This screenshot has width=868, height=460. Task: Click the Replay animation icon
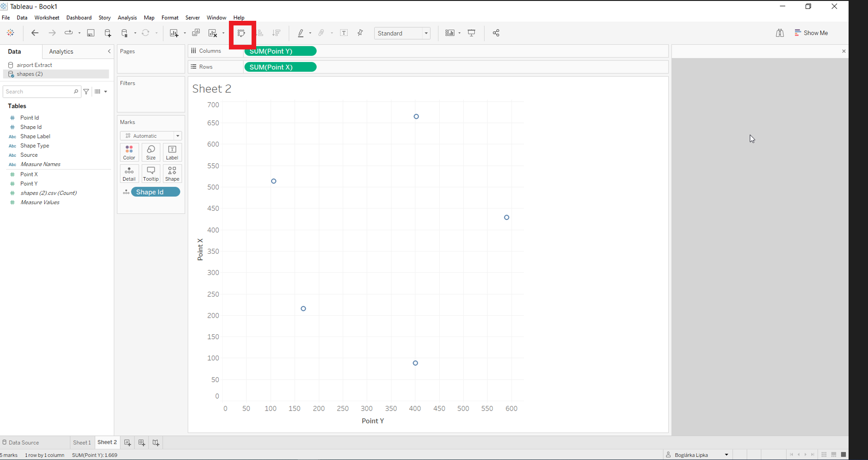[68, 33]
